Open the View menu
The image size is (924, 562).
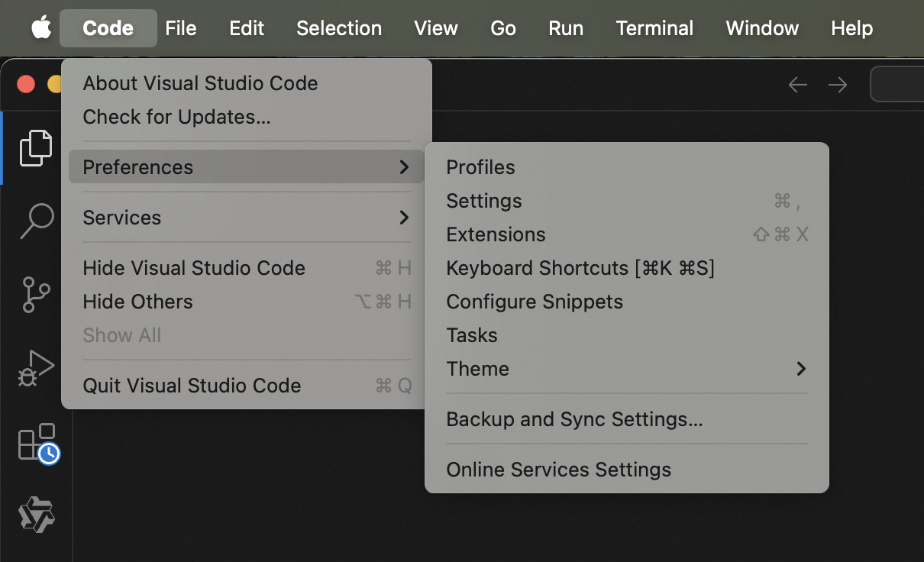(436, 28)
